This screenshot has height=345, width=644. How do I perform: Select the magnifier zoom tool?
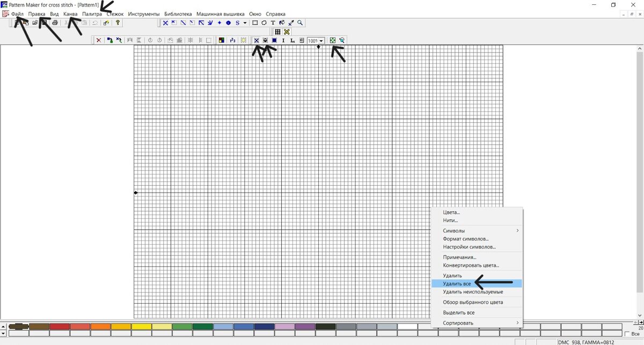[300, 23]
